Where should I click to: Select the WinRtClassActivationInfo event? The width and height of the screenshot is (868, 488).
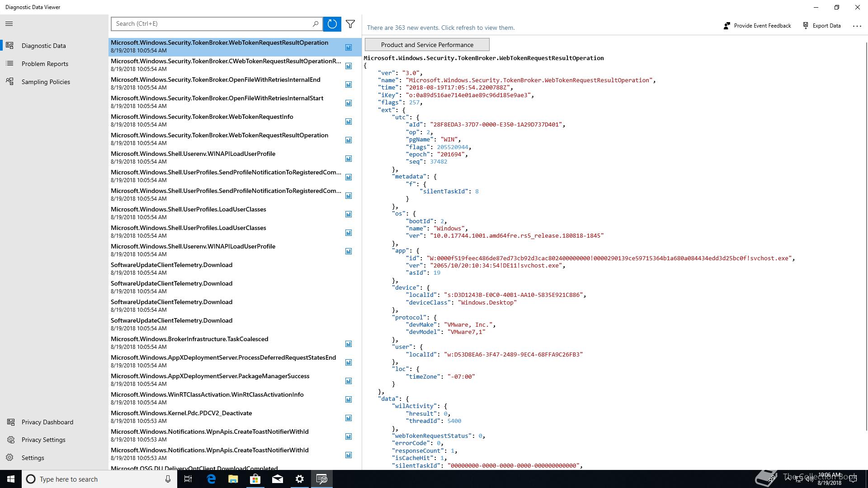coord(235,399)
